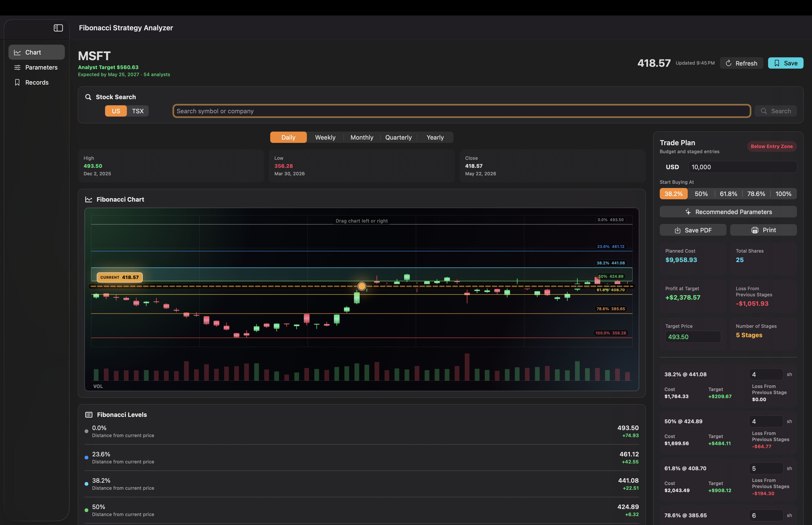
Task: Click the 23.6% 461.12 chart level label
Action: point(611,247)
